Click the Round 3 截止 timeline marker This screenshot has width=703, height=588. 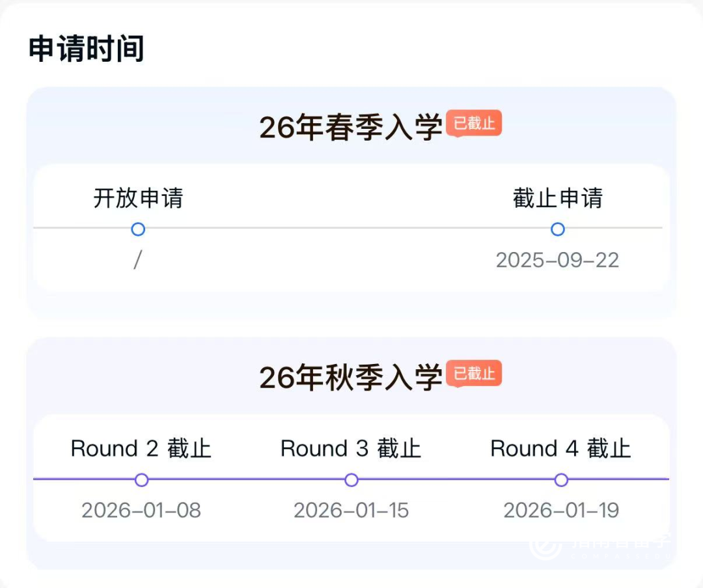point(351,480)
